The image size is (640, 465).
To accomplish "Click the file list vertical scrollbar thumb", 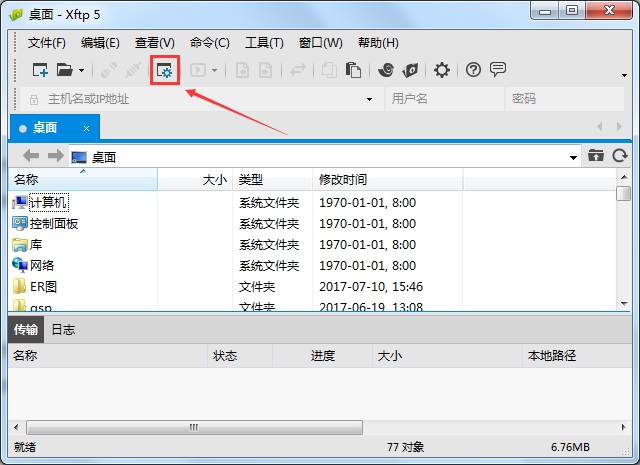I will [624, 194].
